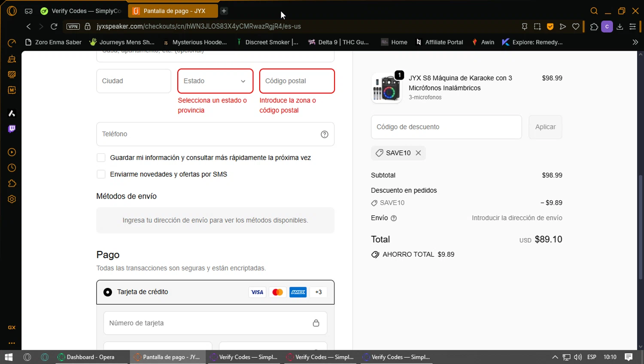Click the Código postal field
644x364 pixels.
(297, 81)
